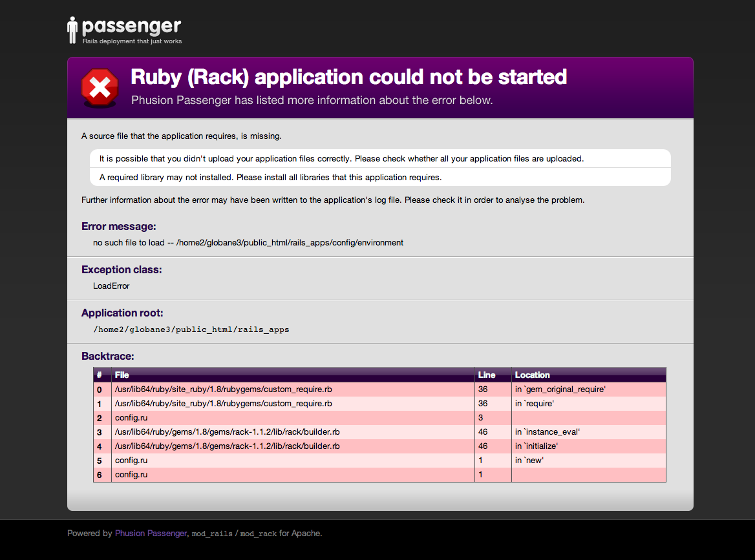755x560 pixels.
Task: Click 'Further information about the error' paragraph
Action: point(333,200)
